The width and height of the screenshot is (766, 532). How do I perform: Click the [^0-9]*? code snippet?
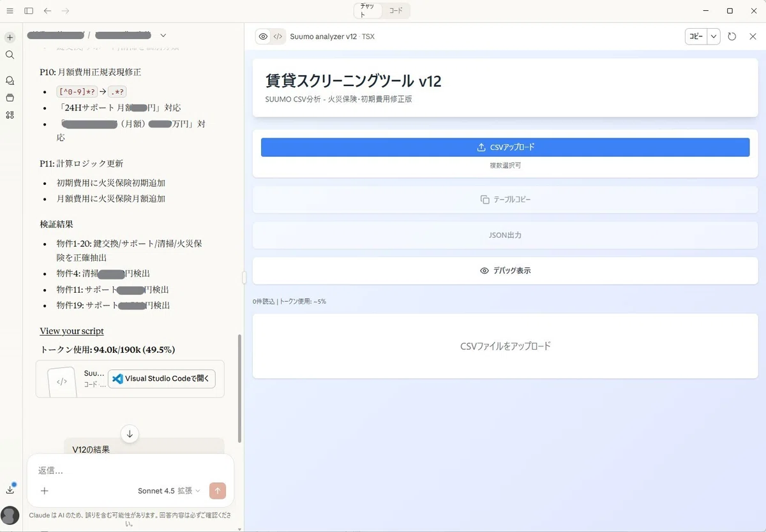77,92
